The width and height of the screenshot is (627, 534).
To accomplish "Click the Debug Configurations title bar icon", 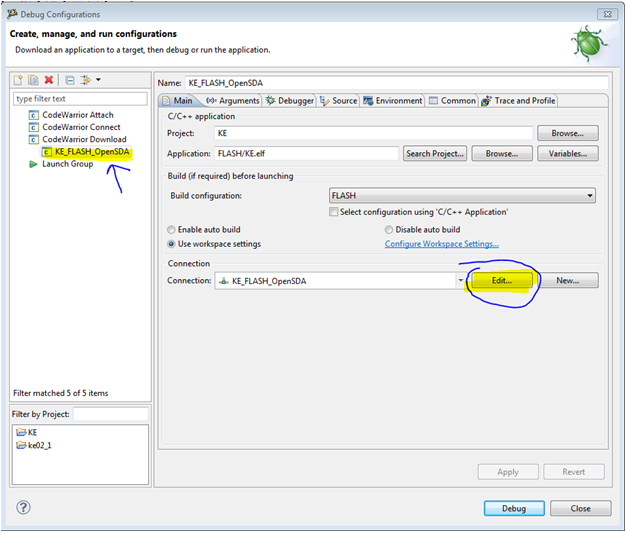I will (12, 14).
